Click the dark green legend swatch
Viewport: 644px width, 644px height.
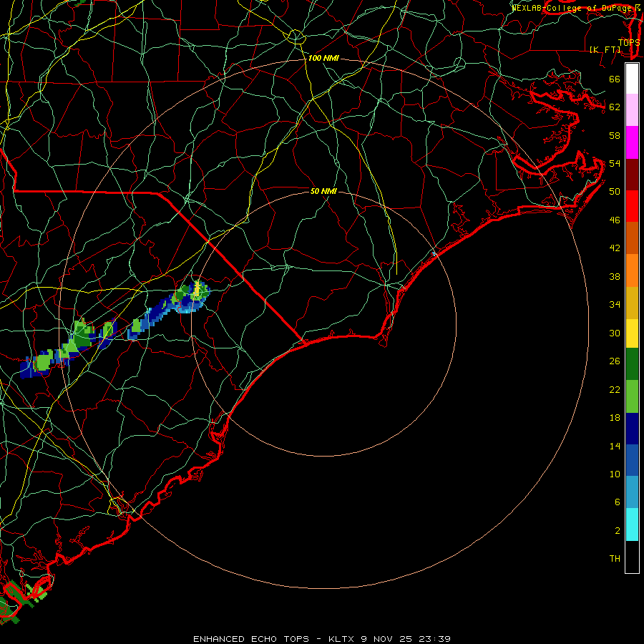[632, 364]
